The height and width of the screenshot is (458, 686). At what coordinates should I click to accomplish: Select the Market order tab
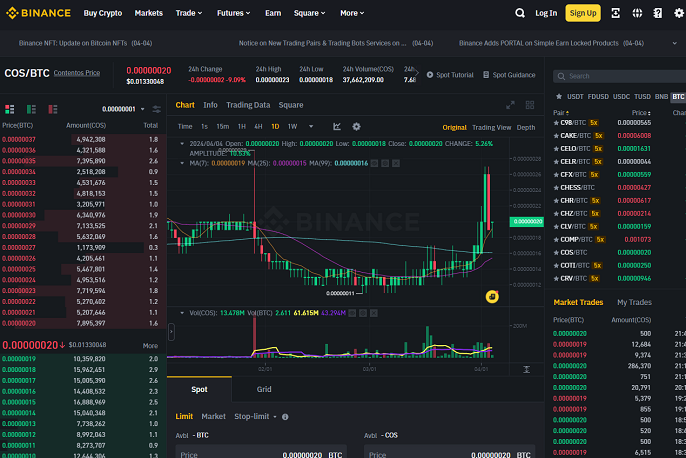tap(214, 416)
